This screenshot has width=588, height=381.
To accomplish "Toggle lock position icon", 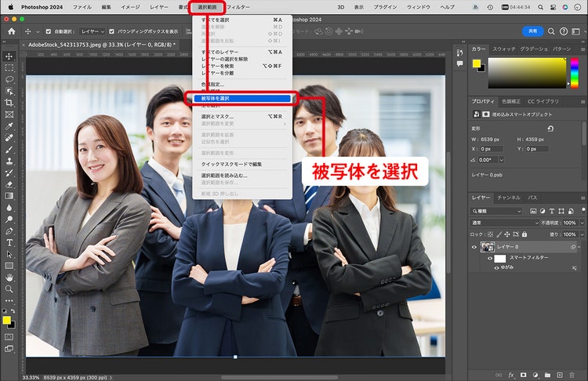I will click(507, 234).
